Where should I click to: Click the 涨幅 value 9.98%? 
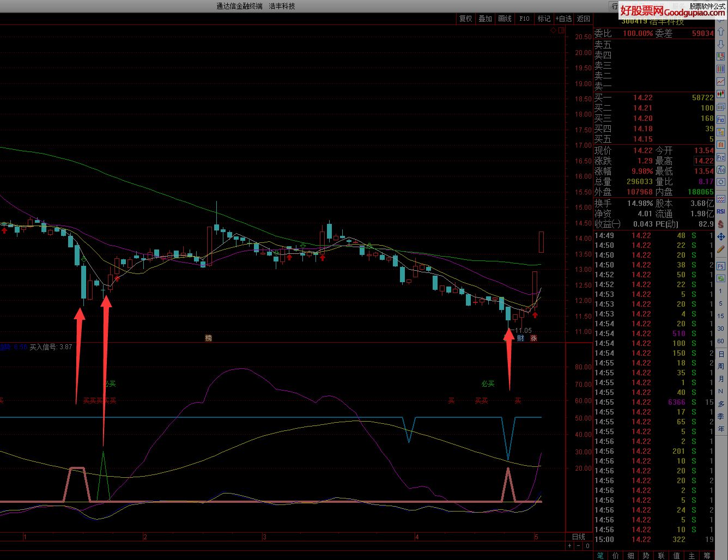point(642,171)
